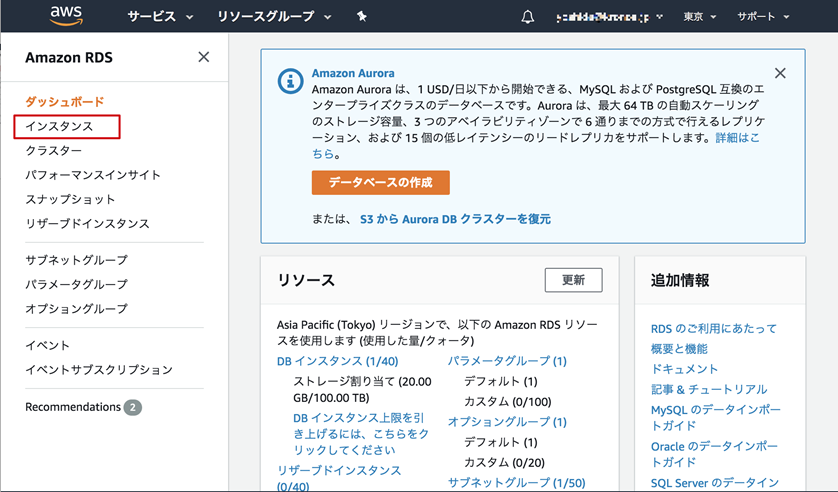838x492 pixels.
Task: Click the pin shortcut icon in top bar
Action: click(362, 17)
